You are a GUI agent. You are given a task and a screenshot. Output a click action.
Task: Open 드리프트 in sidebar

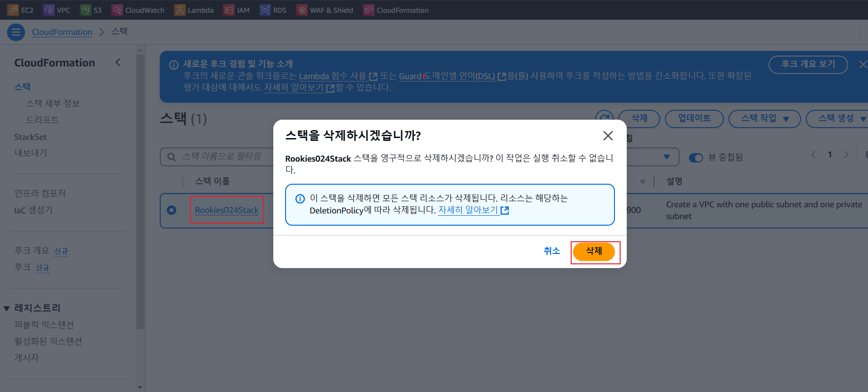[42, 120]
